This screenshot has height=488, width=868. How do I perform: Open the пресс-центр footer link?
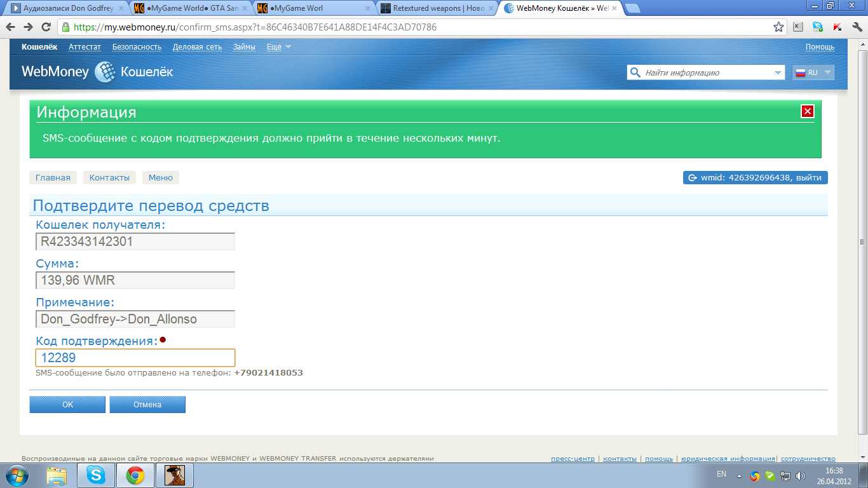[573, 458]
